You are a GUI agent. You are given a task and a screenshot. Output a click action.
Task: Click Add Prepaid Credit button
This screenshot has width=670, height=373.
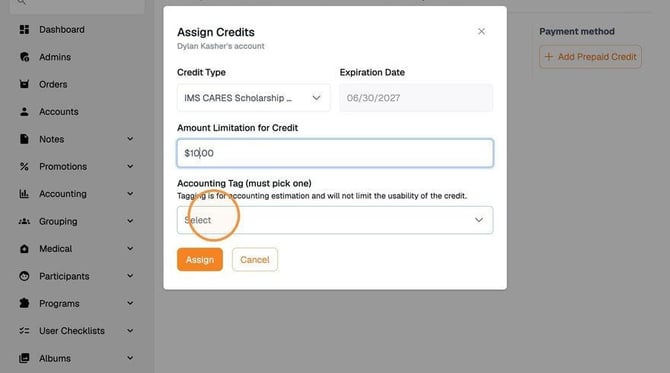590,57
